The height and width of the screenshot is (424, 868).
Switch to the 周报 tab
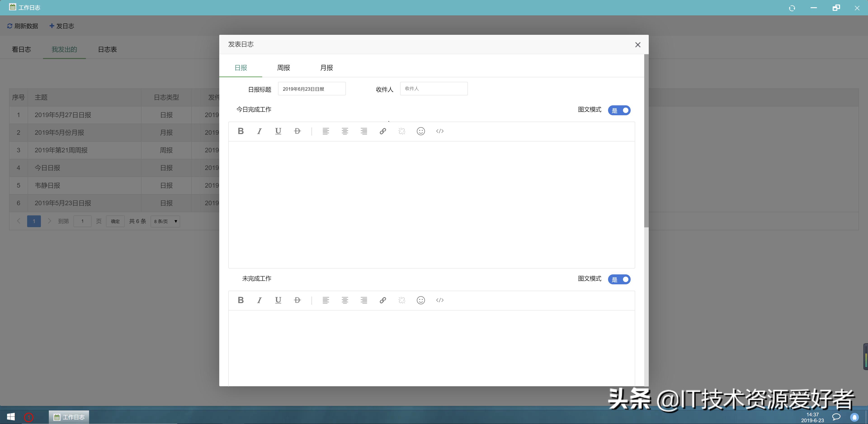283,67
